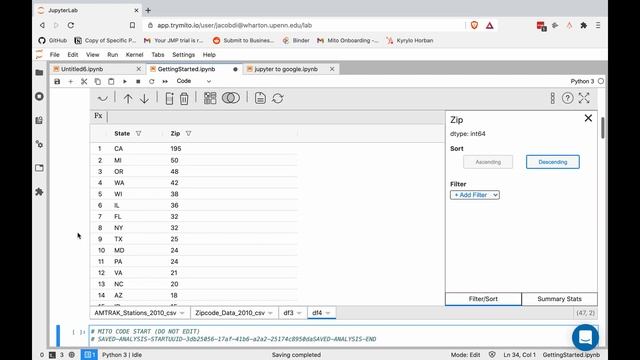Expand the df3 sheet tab dropdown arrow
640x360 pixels.
tap(299, 313)
